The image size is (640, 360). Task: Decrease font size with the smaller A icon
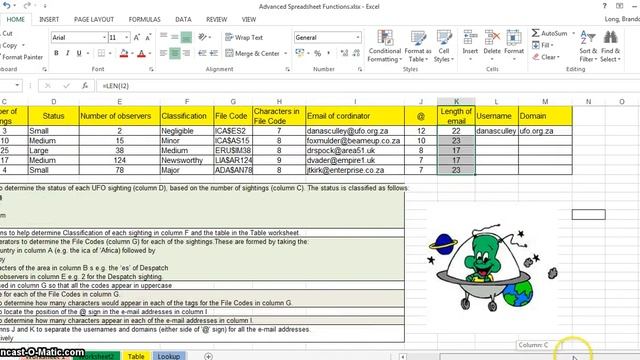pyautogui.click(x=148, y=38)
